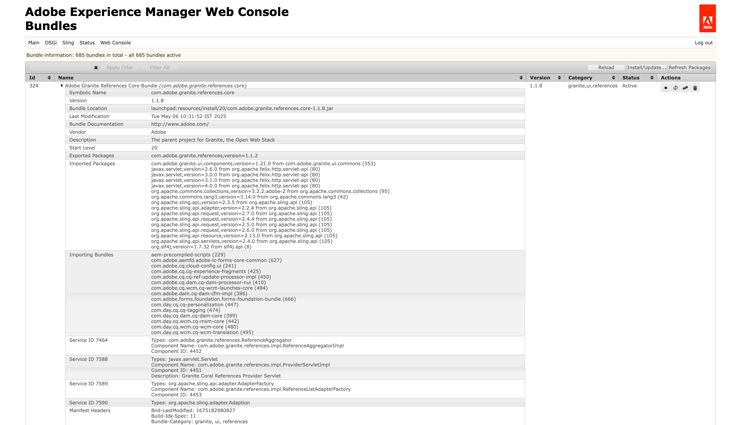This screenshot has width=750, height=425.
Task: Open com.day.cq.wcm.cq-msm-core (442) bundle
Action: pyautogui.click(x=195, y=321)
